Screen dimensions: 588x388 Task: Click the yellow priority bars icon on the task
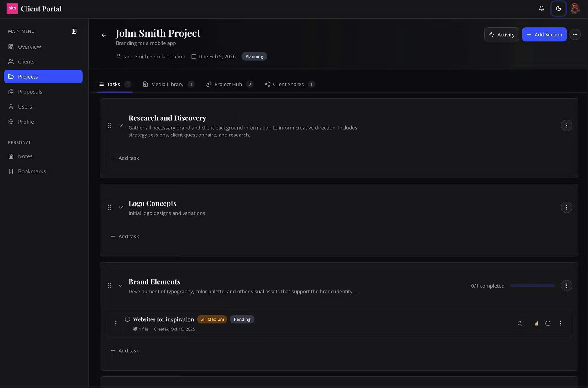535,323
